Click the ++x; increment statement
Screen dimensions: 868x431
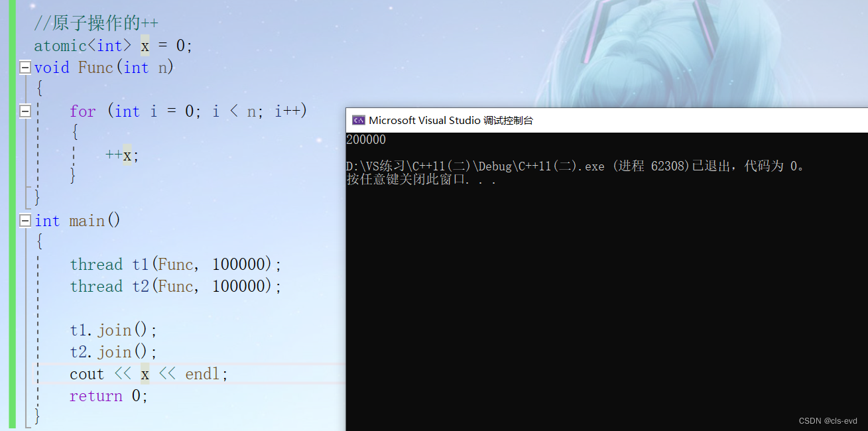click(123, 155)
